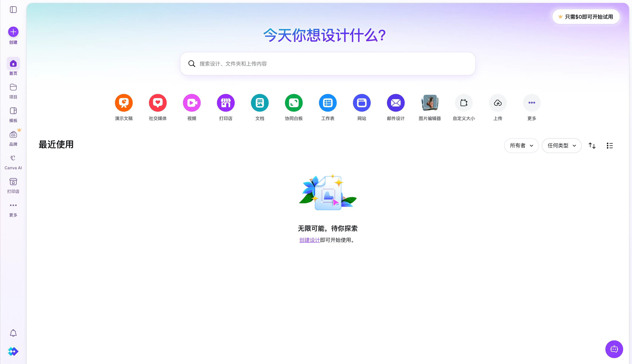Screen dimensions: 632x364
Task: Click the Email design (邮件设计) icon
Action: tap(395, 103)
